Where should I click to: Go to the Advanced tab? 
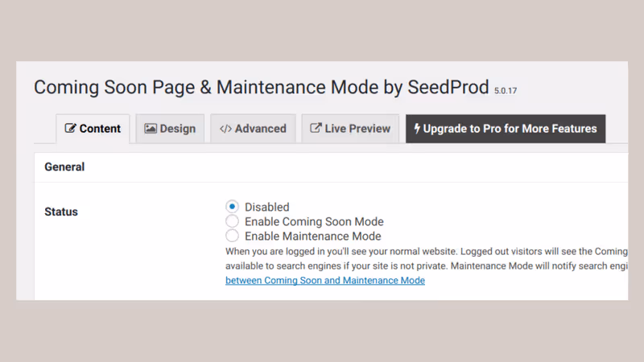(253, 129)
